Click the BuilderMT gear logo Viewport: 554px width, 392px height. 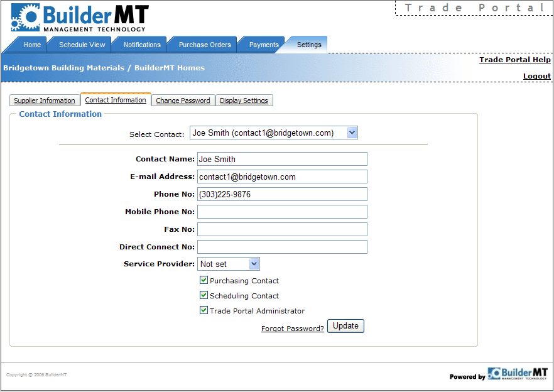(80, 18)
